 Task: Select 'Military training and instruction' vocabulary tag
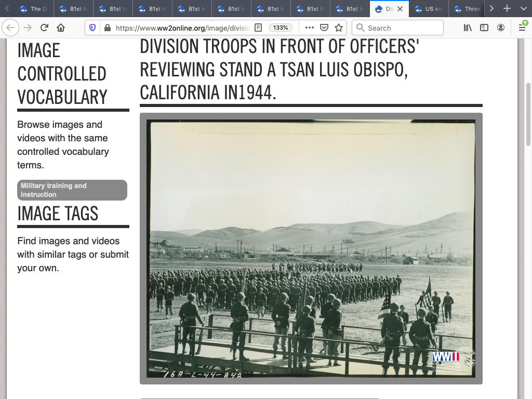[x=72, y=190]
